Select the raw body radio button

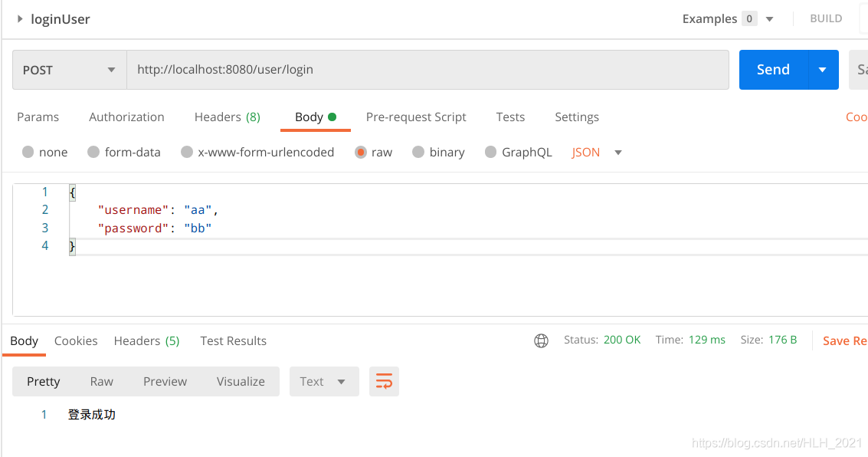[361, 152]
